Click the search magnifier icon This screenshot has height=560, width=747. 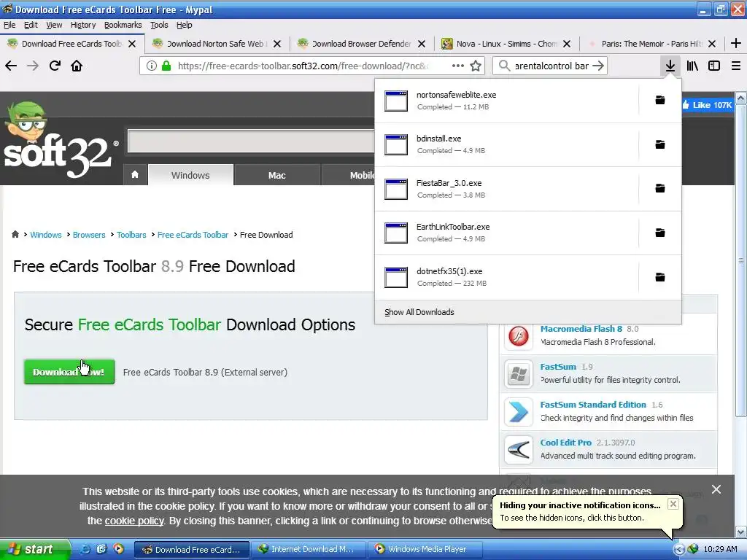tap(505, 66)
